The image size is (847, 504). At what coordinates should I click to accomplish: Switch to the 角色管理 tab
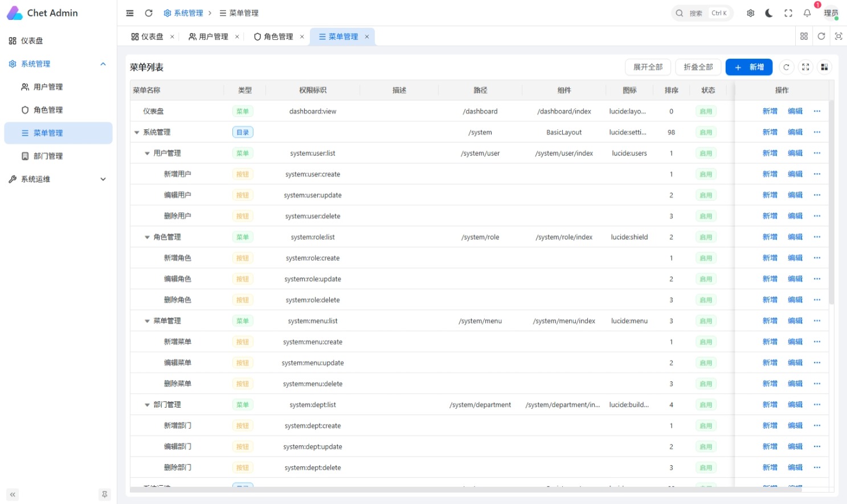tap(273, 36)
